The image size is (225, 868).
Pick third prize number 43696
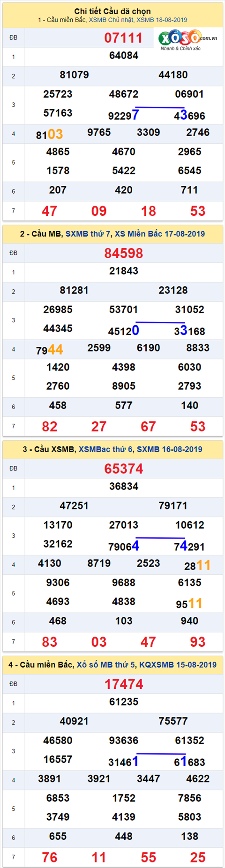[189, 115]
